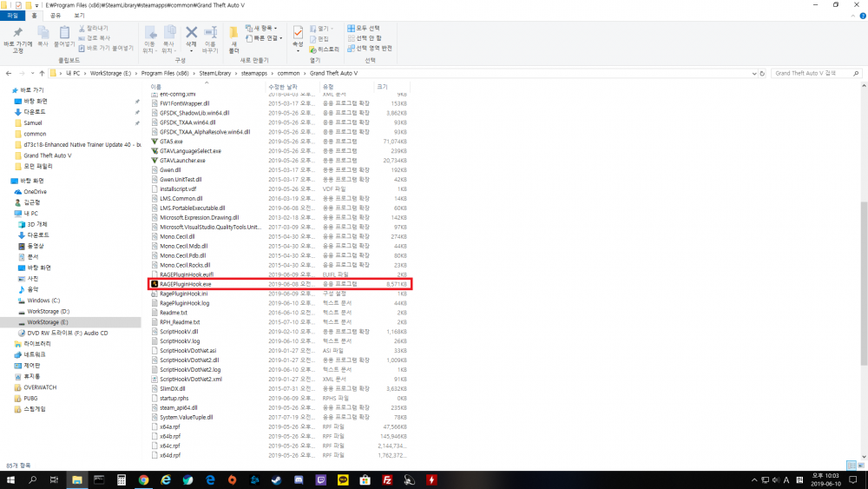The image size is (868, 489).
Task: Open the 빠른 연결 dropdown
Action: (264, 37)
